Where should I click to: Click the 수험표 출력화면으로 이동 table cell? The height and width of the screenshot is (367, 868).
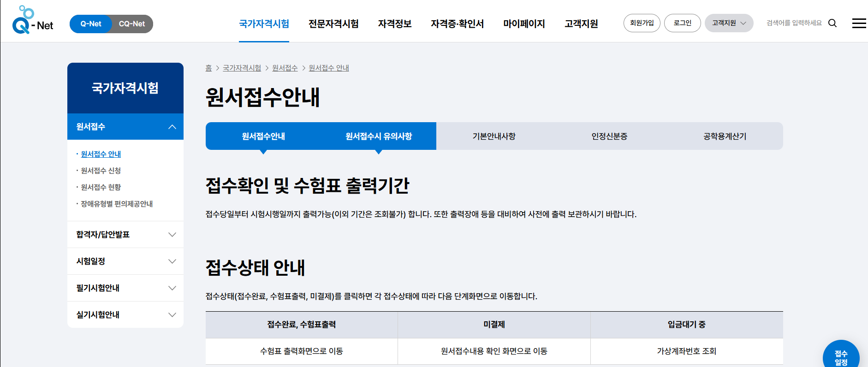(x=302, y=351)
